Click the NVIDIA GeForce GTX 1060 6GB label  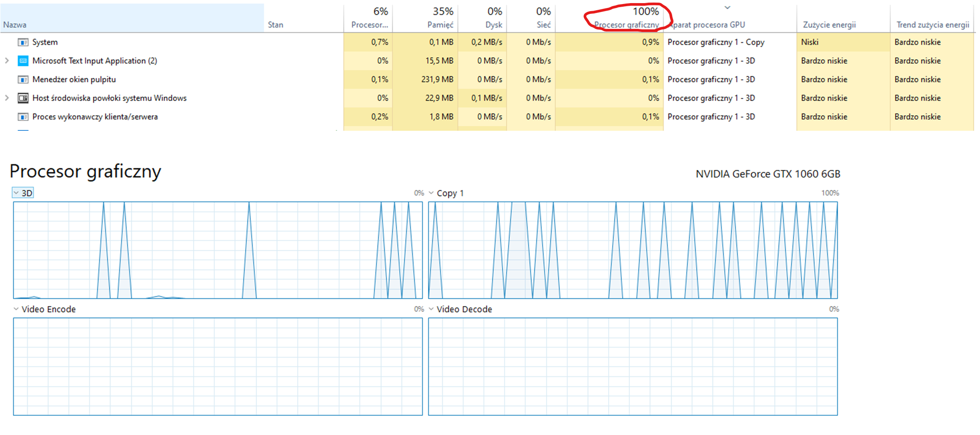[x=768, y=174]
